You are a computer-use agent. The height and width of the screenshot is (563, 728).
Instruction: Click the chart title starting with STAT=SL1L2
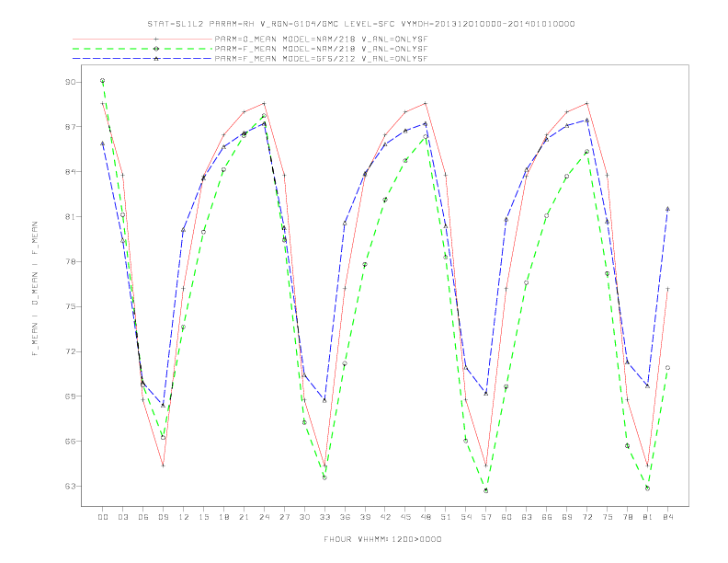tap(360, 24)
